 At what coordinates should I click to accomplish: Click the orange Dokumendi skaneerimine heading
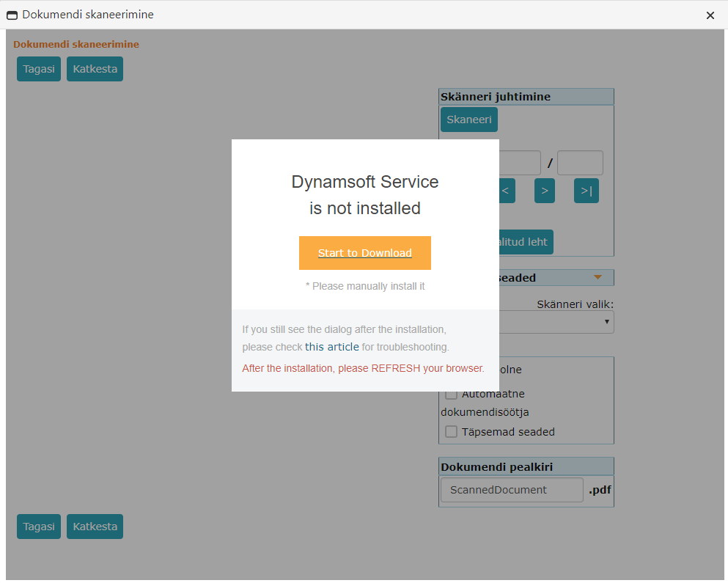click(76, 44)
